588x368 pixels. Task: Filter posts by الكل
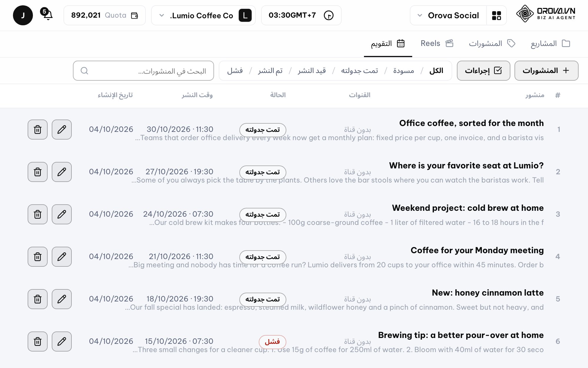(436, 71)
